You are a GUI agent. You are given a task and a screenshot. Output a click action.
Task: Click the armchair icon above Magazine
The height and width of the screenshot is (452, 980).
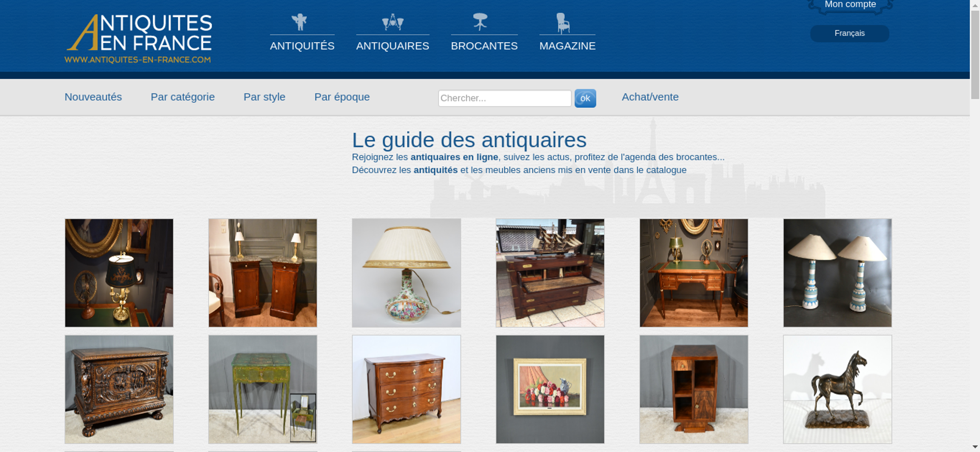(563, 23)
